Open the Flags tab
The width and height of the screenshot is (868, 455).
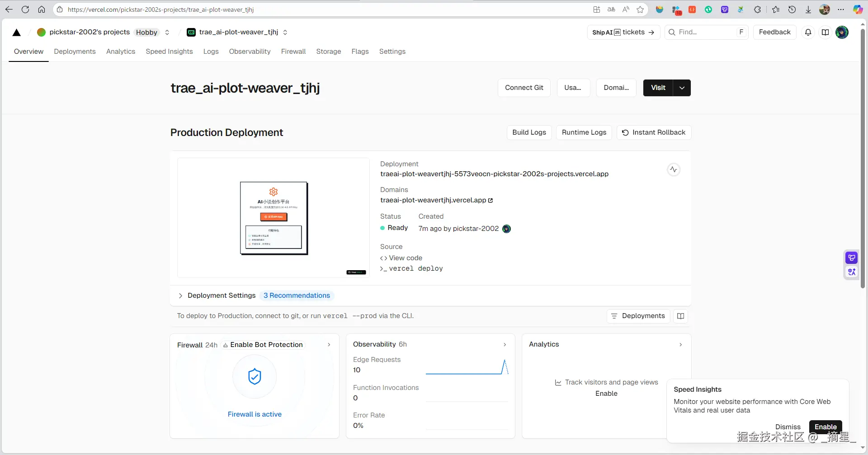(360, 52)
